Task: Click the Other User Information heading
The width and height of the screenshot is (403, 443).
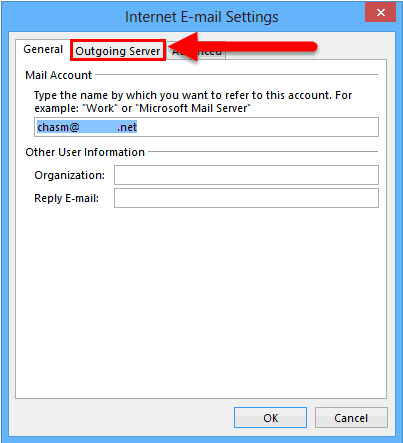Action: (x=85, y=152)
